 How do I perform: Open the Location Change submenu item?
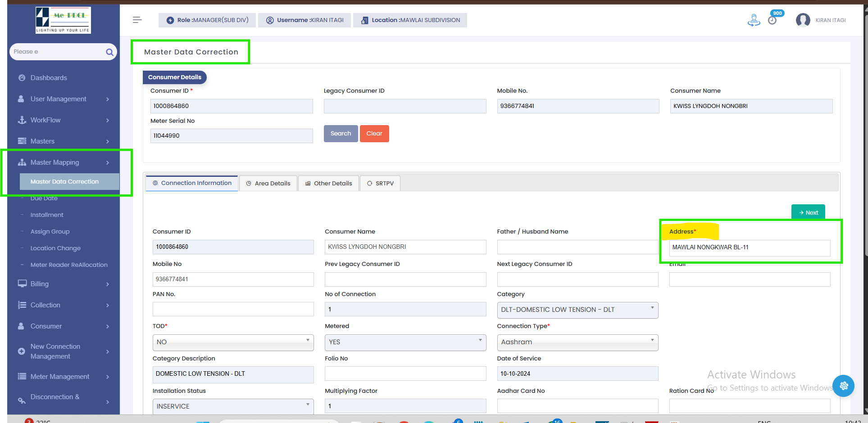55,248
